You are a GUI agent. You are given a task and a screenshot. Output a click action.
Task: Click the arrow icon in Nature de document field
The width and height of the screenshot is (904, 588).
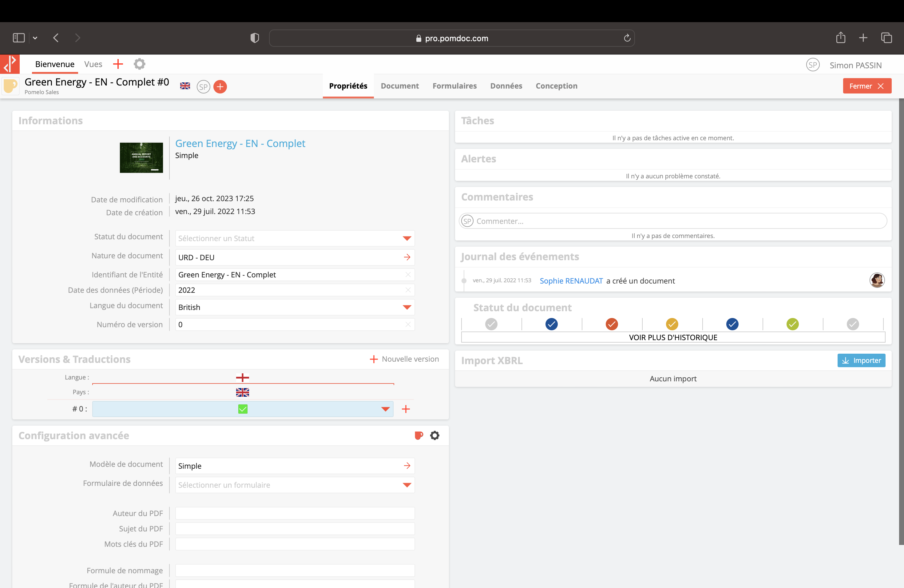tap(407, 257)
